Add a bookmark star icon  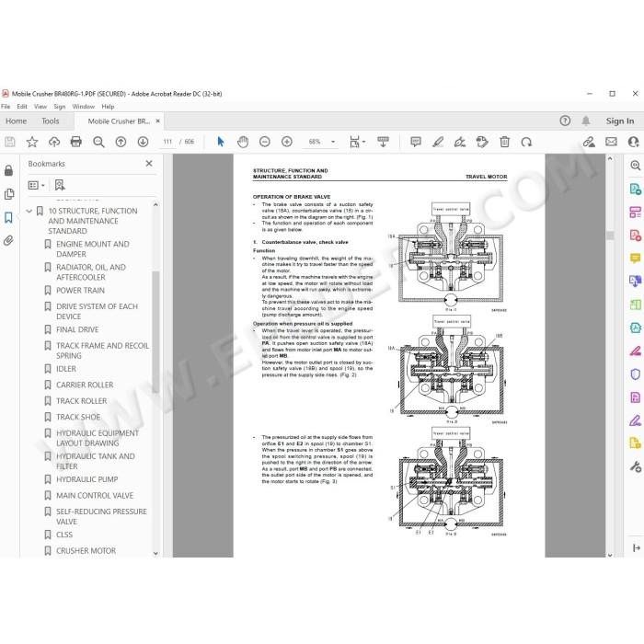point(32,142)
